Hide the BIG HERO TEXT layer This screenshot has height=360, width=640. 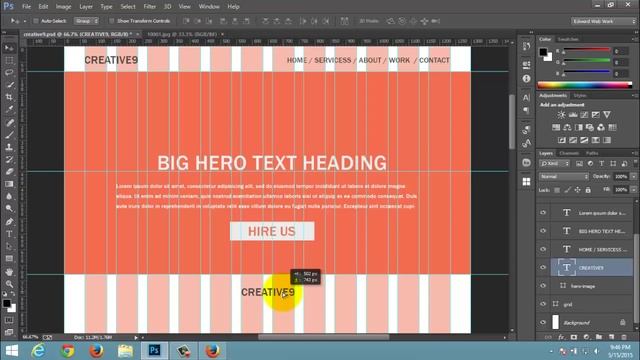pyautogui.click(x=543, y=231)
